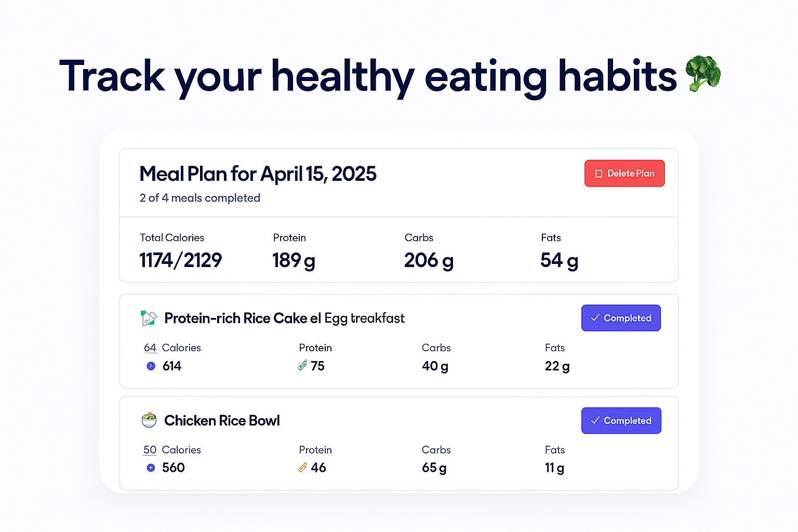Screen dimensions: 798x532
Task: Toggle Completed for Chicken Rice Bowl
Action: (x=621, y=420)
